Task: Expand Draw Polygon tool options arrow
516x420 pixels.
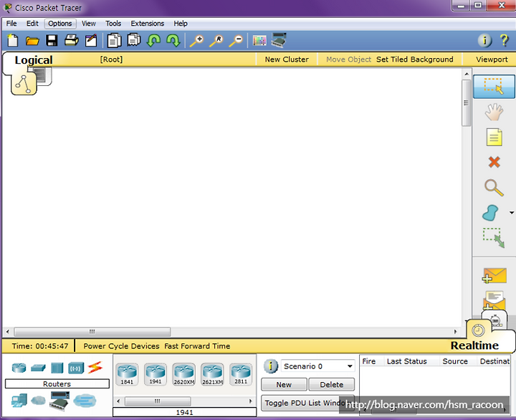Action: tap(512, 213)
